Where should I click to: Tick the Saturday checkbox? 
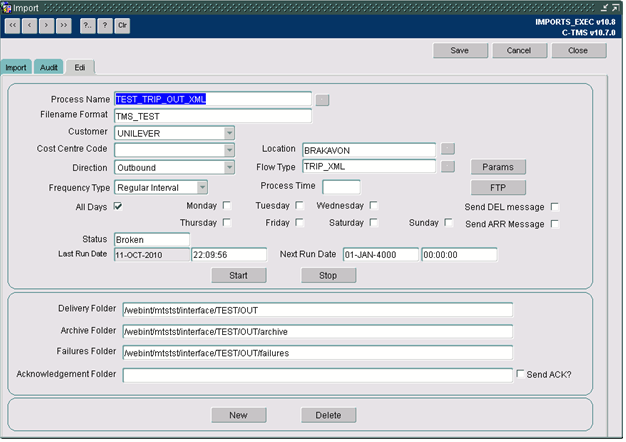tap(374, 222)
